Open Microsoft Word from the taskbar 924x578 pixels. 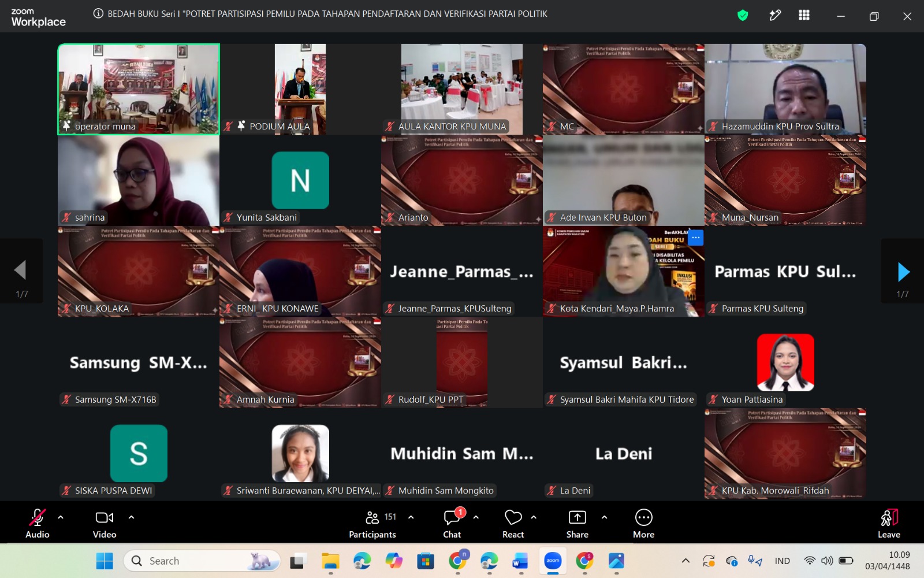click(520, 561)
